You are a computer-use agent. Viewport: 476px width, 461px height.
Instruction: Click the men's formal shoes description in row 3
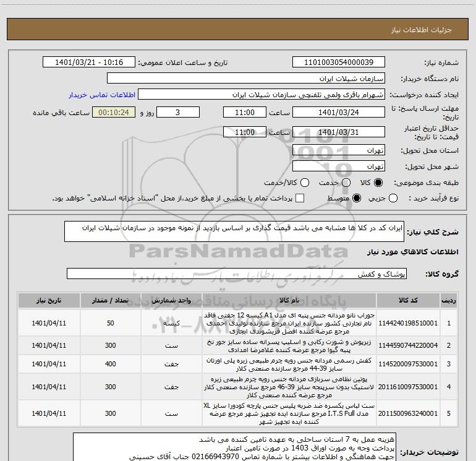tap(289, 364)
